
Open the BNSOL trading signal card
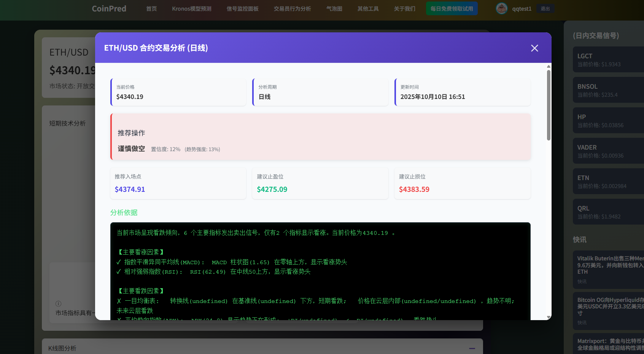pyautogui.click(x=608, y=90)
